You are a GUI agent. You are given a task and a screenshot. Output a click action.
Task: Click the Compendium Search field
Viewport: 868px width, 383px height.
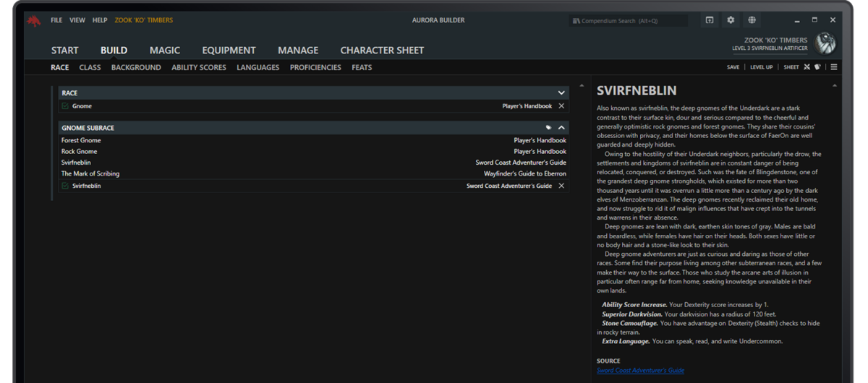[x=628, y=21]
